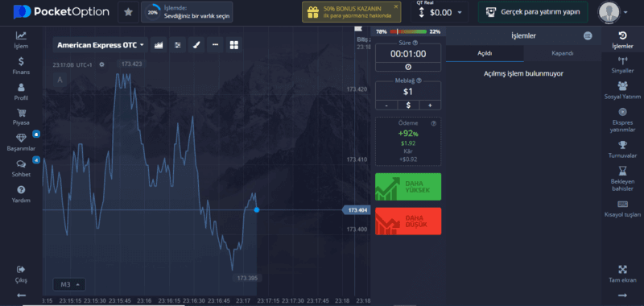
Task: Click the 173.423 chart high label
Action: pos(132,64)
